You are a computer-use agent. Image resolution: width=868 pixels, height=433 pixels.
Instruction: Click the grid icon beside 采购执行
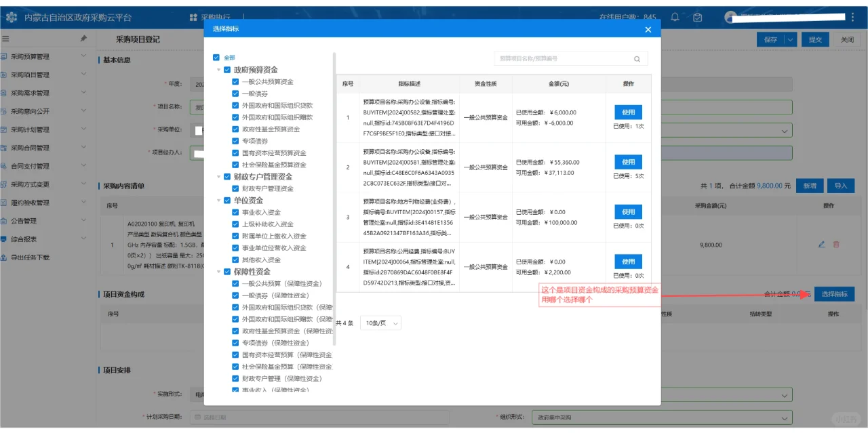[193, 17]
